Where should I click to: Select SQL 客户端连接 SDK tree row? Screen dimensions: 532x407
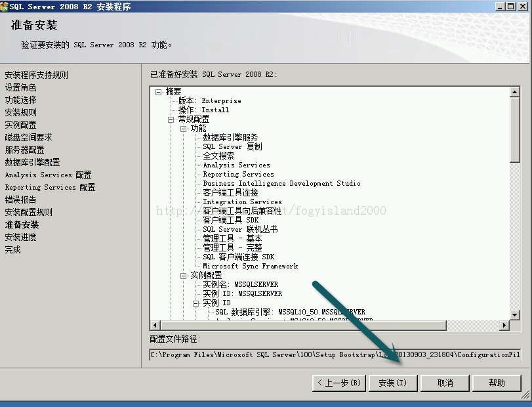239,257
